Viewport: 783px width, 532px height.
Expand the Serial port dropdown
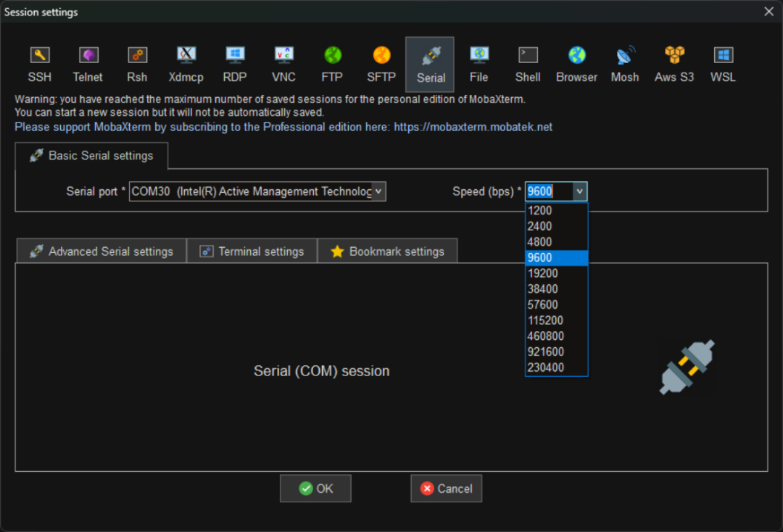[378, 191]
